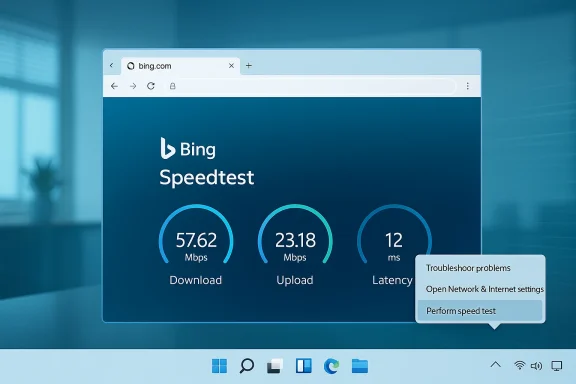Show hidden system tray icons
This screenshot has width=576, height=384.
click(x=496, y=365)
